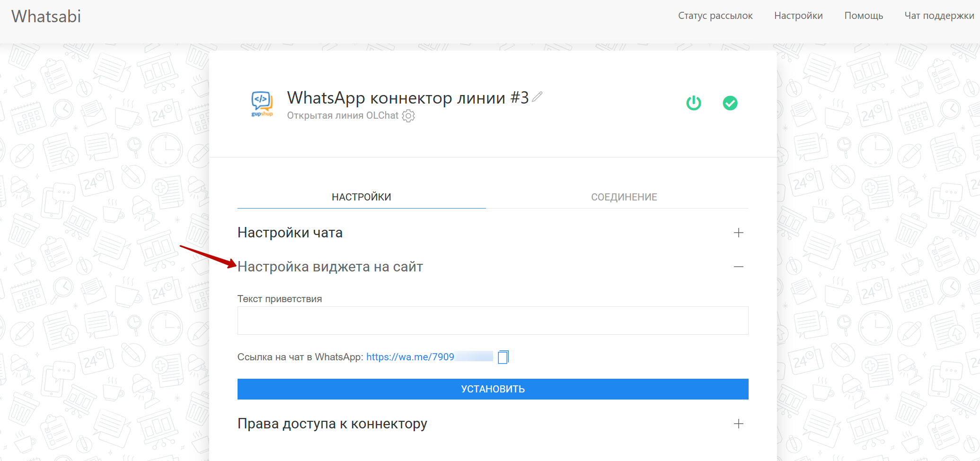The width and height of the screenshot is (980, 461).
Task: Open Настройки in top navigation
Action: click(x=798, y=16)
